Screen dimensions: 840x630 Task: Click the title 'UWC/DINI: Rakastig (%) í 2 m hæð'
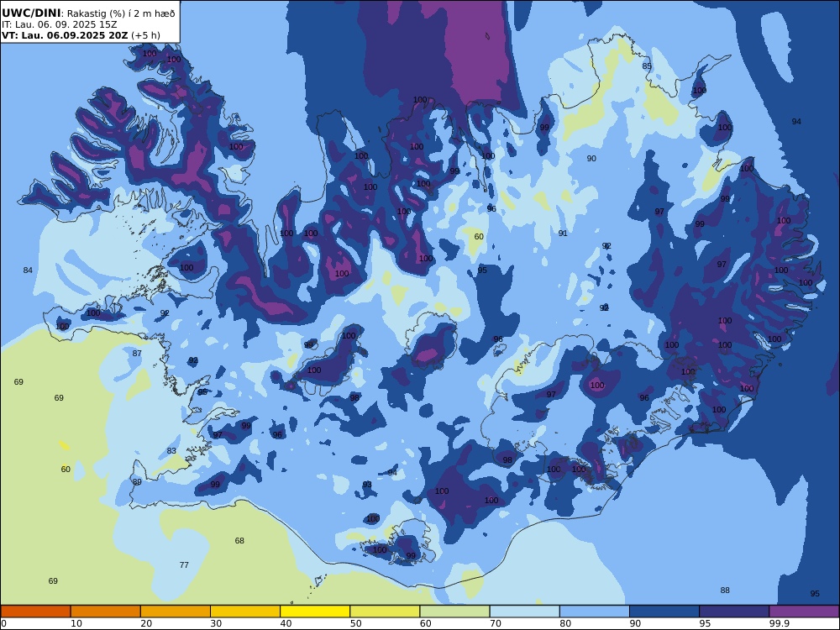pos(88,13)
